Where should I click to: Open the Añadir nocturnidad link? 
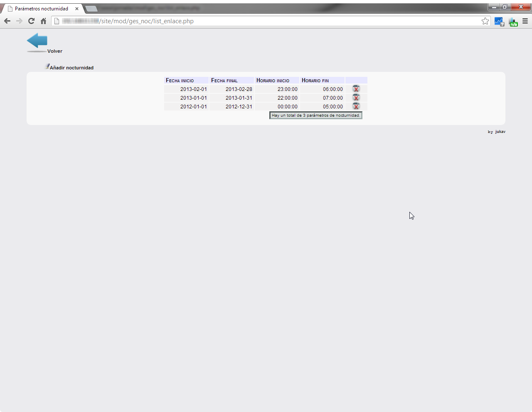(71, 68)
